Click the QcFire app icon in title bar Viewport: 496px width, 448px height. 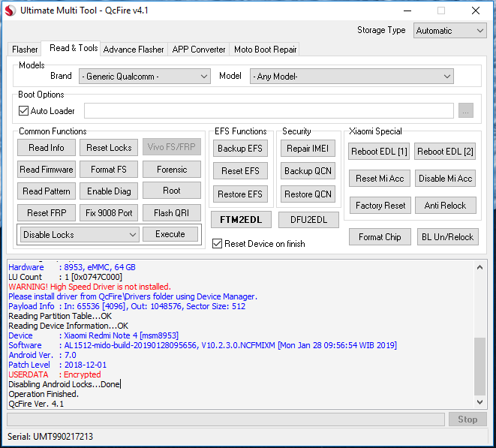(11, 11)
